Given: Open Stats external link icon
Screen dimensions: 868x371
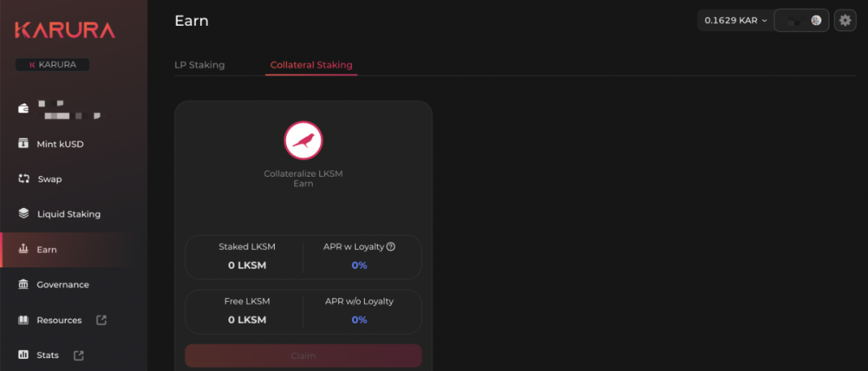Looking at the screenshot, I should click(x=79, y=355).
